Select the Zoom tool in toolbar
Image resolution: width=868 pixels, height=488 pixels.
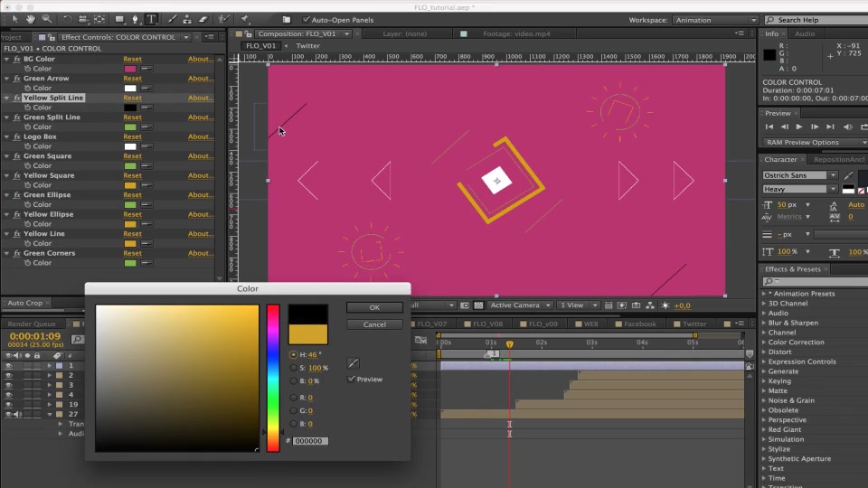click(47, 19)
